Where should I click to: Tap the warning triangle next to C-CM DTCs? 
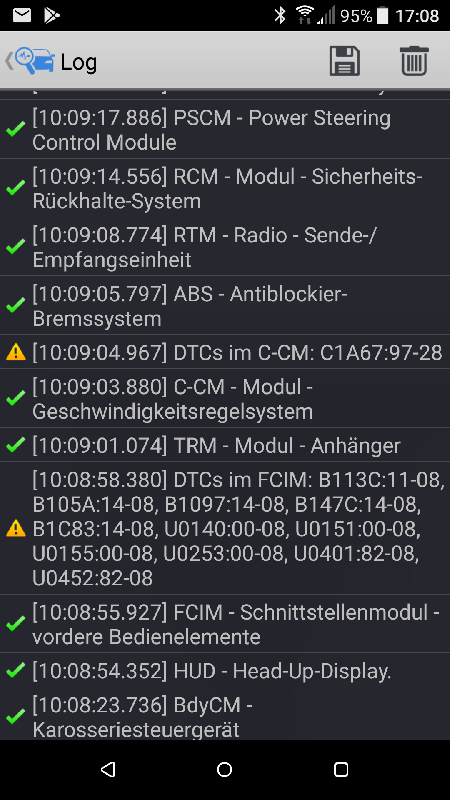pos(16,352)
